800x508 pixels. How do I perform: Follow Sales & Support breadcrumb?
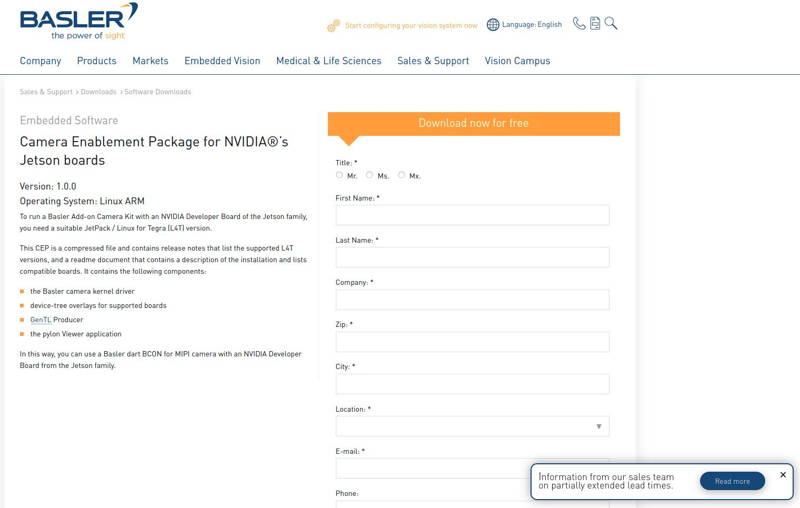(x=46, y=92)
